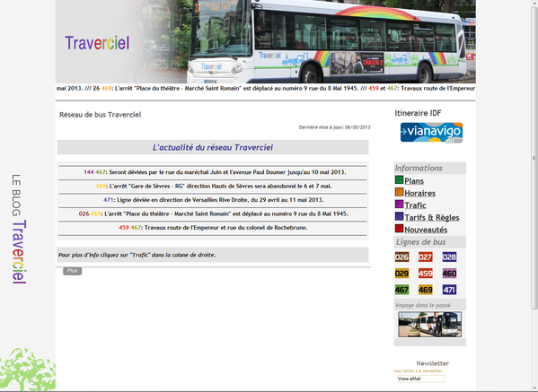Viewport: 538px width, 392px height.
Task: Select the 469 Gare de Sèvres news line
Action: [213, 186]
